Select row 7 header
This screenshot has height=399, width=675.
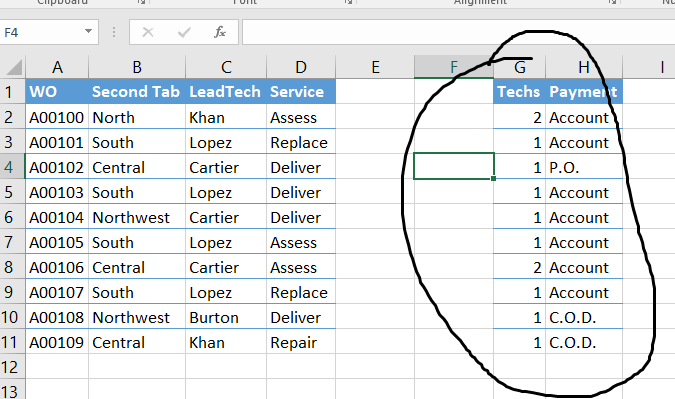[x=12, y=242]
